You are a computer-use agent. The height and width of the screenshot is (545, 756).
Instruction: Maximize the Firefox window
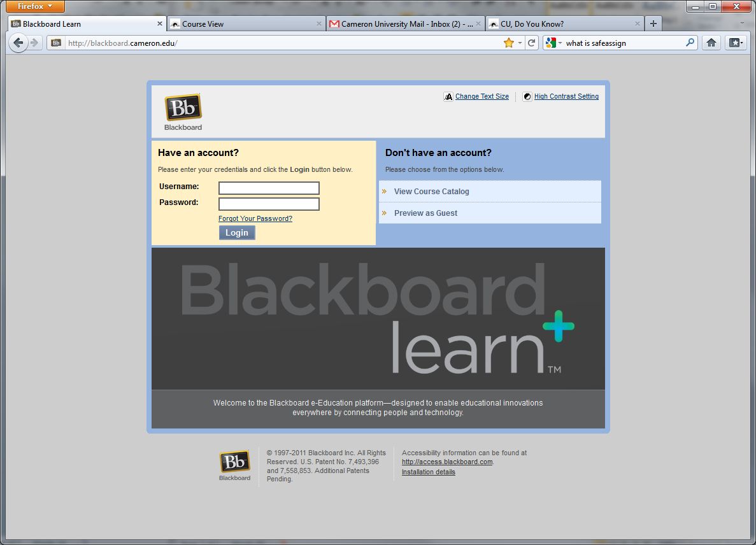(x=713, y=6)
